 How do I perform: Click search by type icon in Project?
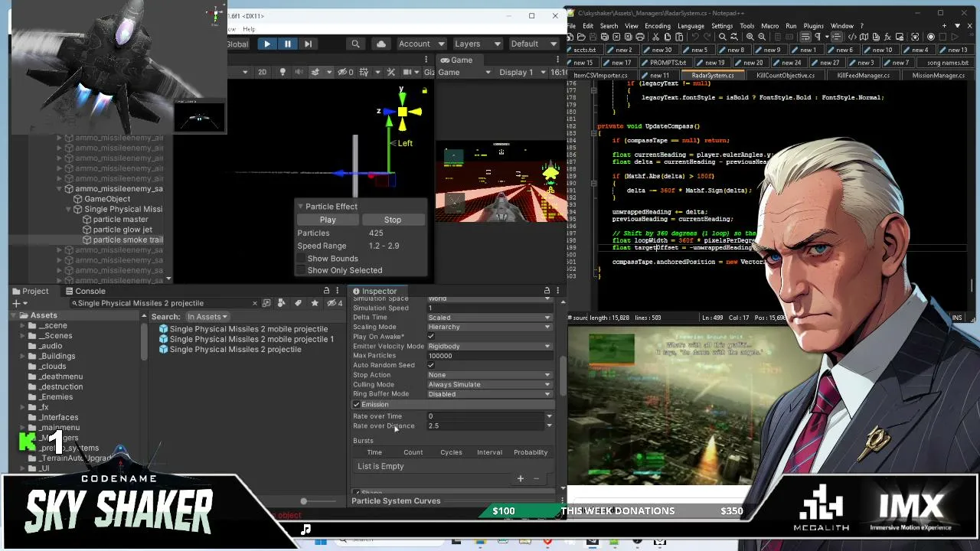point(283,303)
